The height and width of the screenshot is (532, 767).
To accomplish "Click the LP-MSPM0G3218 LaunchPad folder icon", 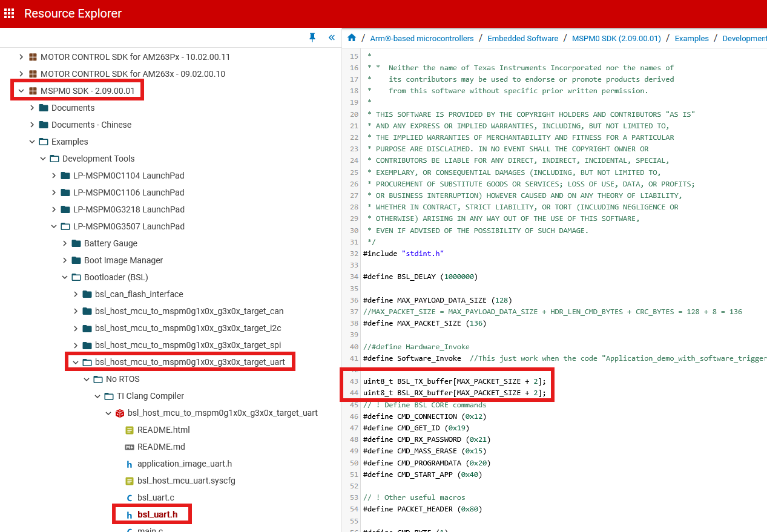I will pyautogui.click(x=65, y=209).
